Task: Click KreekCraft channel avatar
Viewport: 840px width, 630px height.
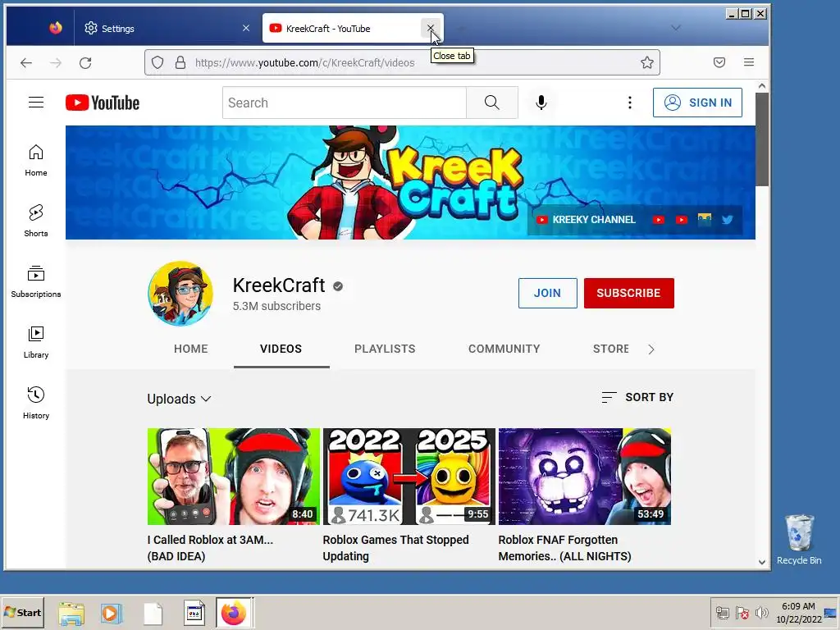Action: 180,294
